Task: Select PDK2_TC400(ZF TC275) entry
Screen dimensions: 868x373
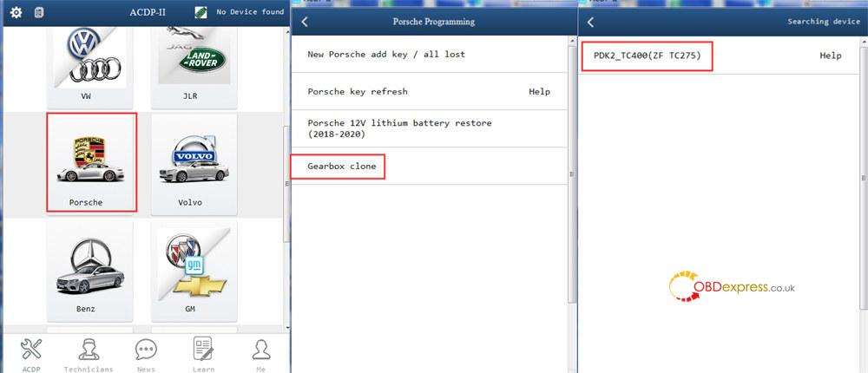Action: pos(718,56)
